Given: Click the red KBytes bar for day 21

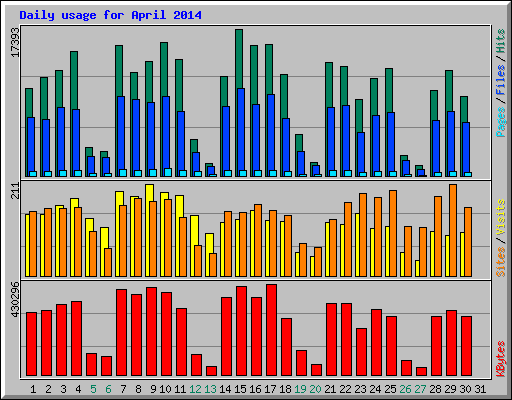Looking at the screenshot, I should coord(331,340).
